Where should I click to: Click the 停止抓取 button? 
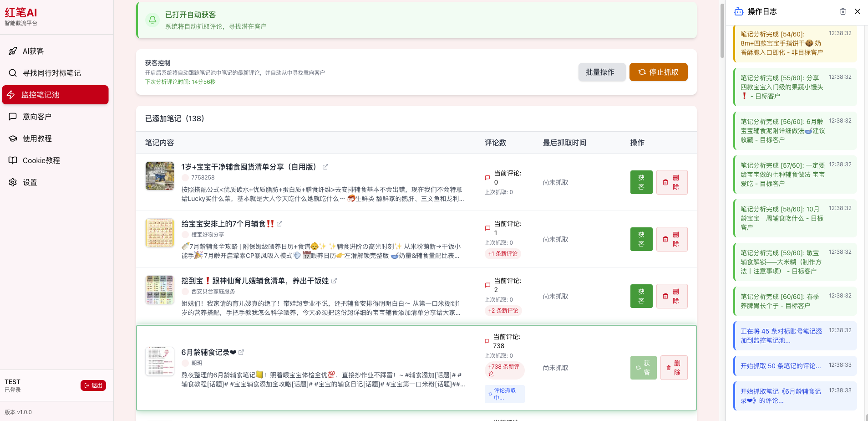pyautogui.click(x=658, y=72)
